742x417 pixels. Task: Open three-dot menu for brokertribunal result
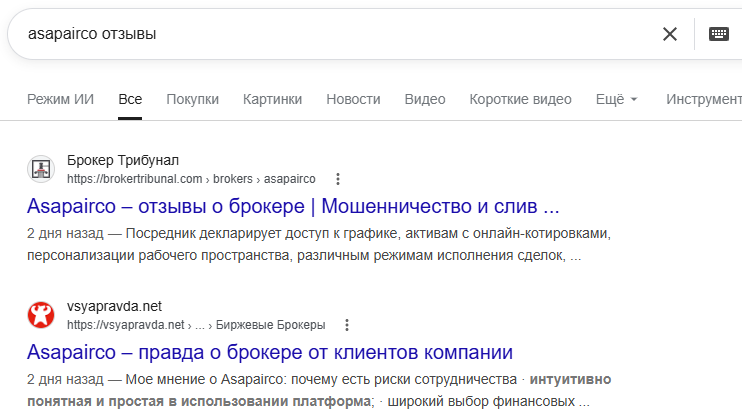coord(337,179)
